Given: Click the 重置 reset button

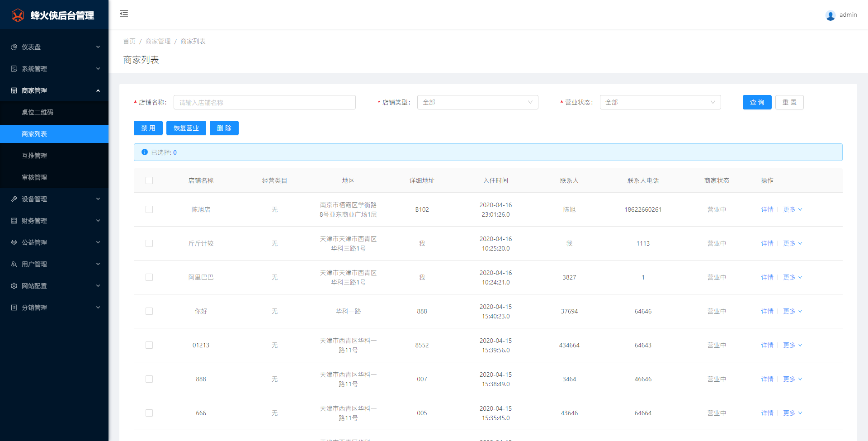Looking at the screenshot, I should coord(789,102).
